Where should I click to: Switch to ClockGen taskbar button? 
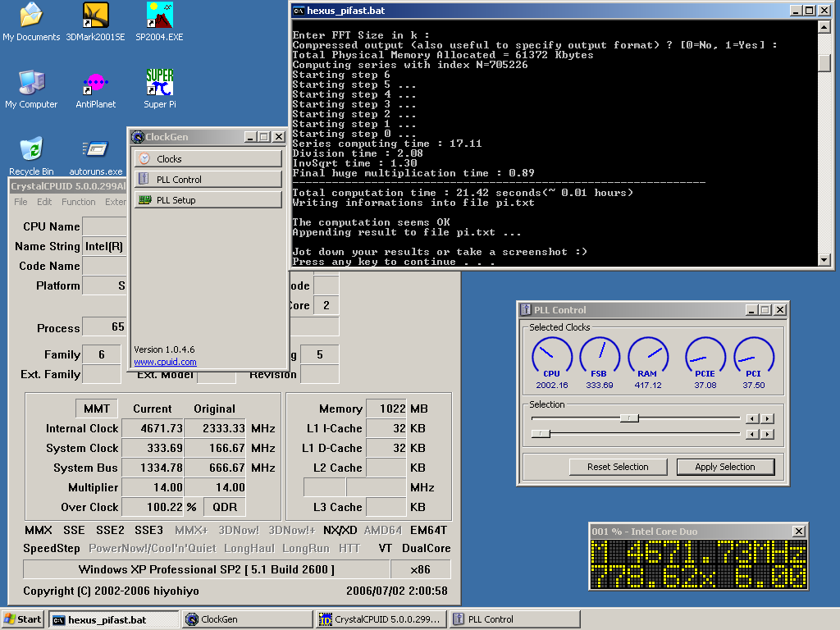(248, 620)
